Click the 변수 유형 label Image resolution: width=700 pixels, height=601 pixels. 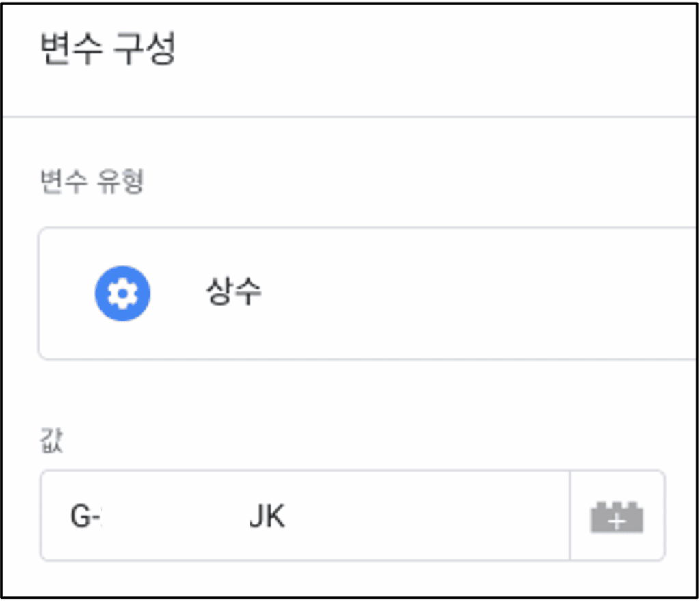pos(92,181)
